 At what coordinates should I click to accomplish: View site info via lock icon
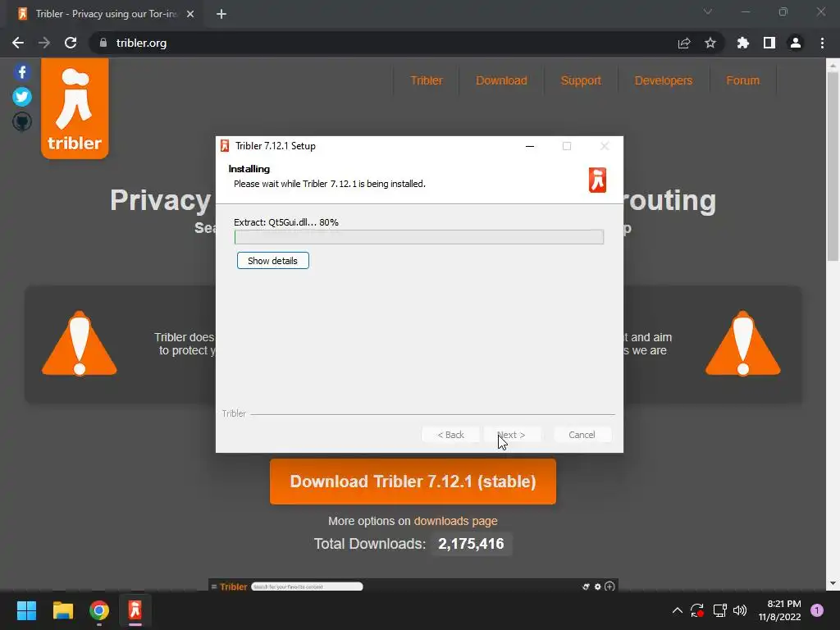click(103, 43)
